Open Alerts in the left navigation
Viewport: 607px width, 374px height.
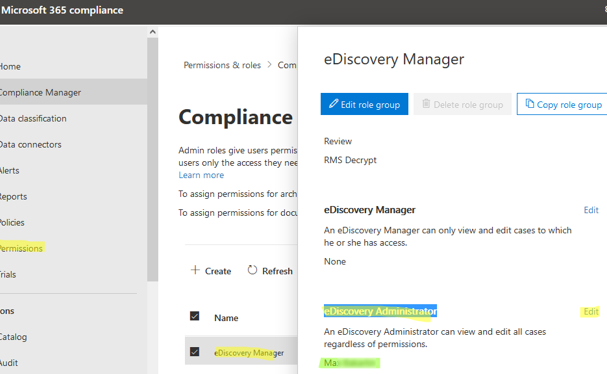[x=9, y=170]
